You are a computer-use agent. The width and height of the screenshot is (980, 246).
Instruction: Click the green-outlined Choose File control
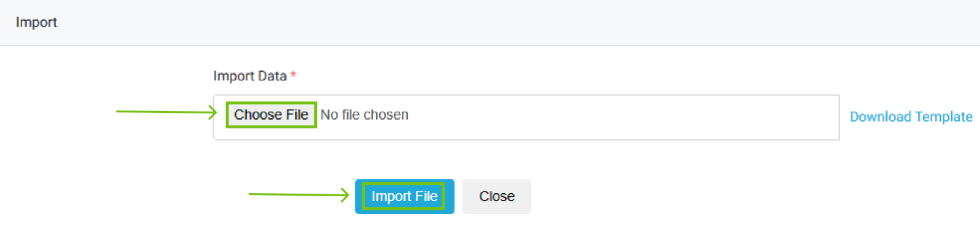tap(271, 115)
